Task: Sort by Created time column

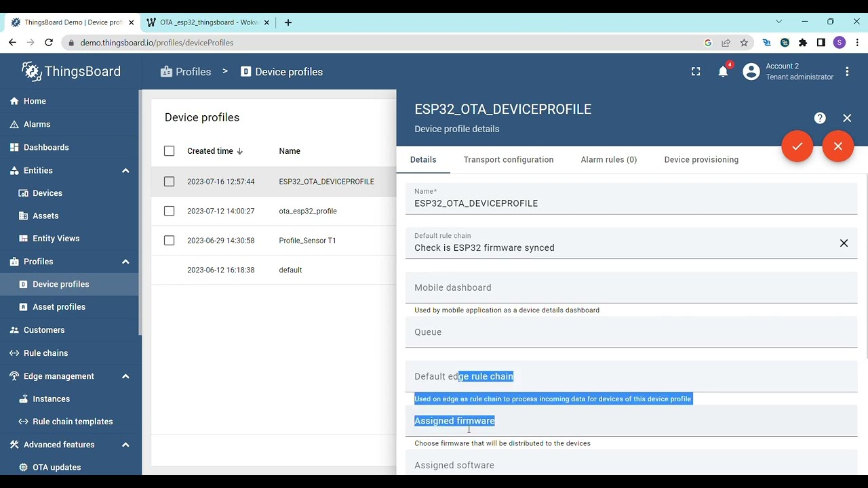Action: (x=215, y=151)
